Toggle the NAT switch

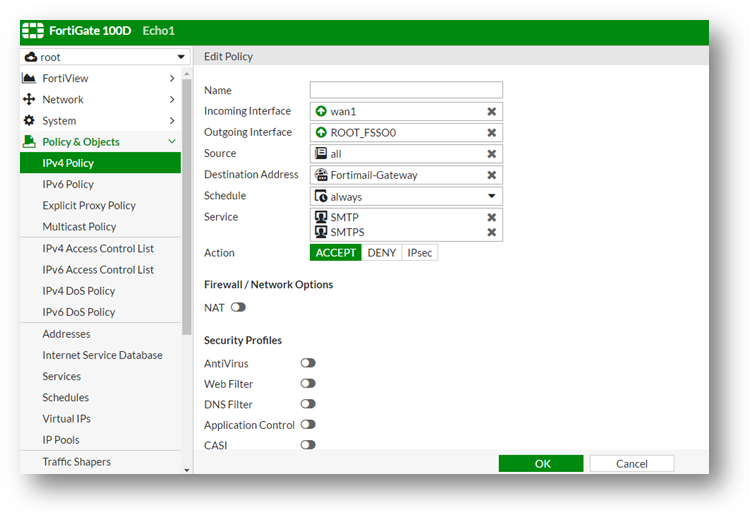(238, 307)
